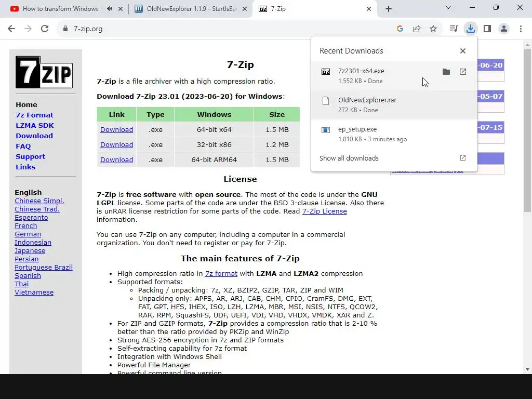Image resolution: width=532 pixels, height=399 pixels.
Task: Click the 7z2301-x64.exe file name
Action: coord(361,71)
